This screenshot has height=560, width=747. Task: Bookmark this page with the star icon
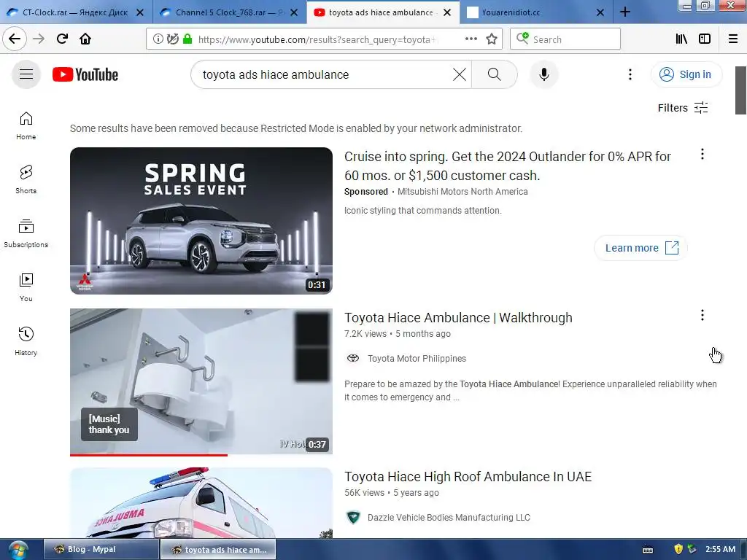(x=492, y=39)
